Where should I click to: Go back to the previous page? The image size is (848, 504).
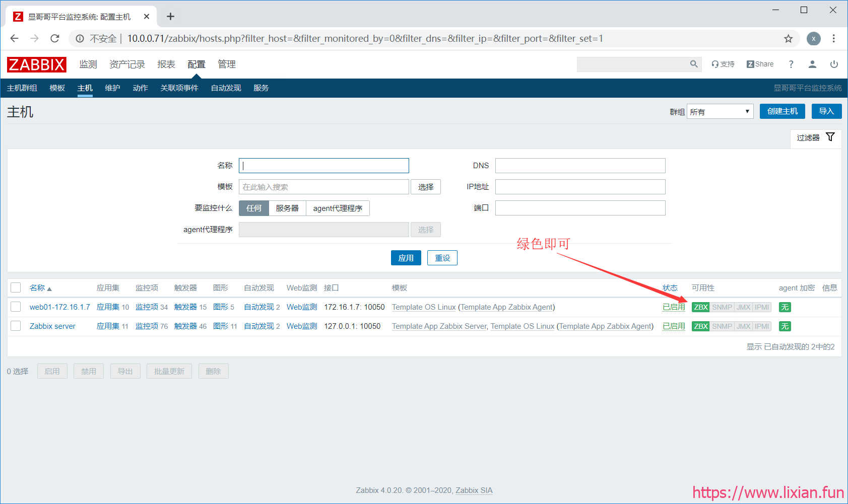[x=14, y=38]
